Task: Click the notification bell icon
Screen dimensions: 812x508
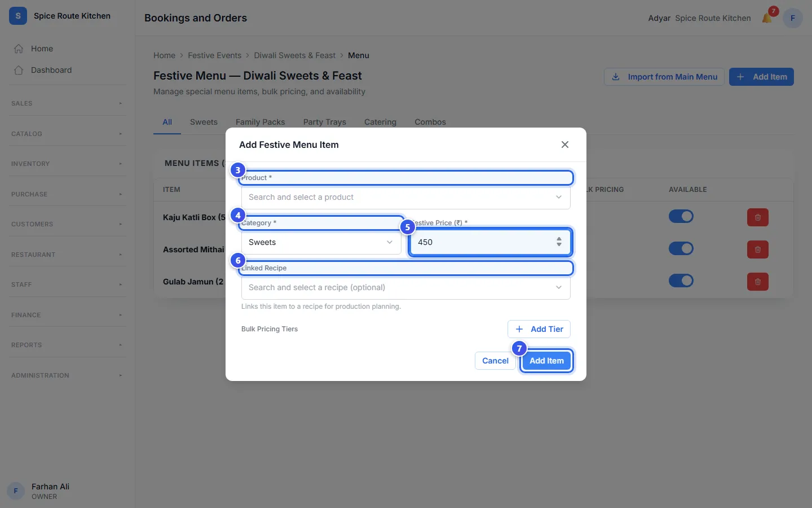Action: (x=767, y=18)
